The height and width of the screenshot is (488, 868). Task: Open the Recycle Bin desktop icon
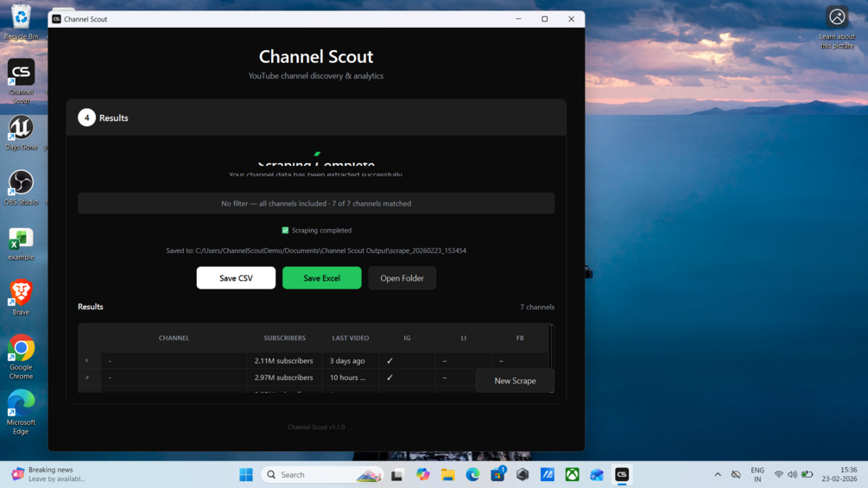pyautogui.click(x=21, y=22)
